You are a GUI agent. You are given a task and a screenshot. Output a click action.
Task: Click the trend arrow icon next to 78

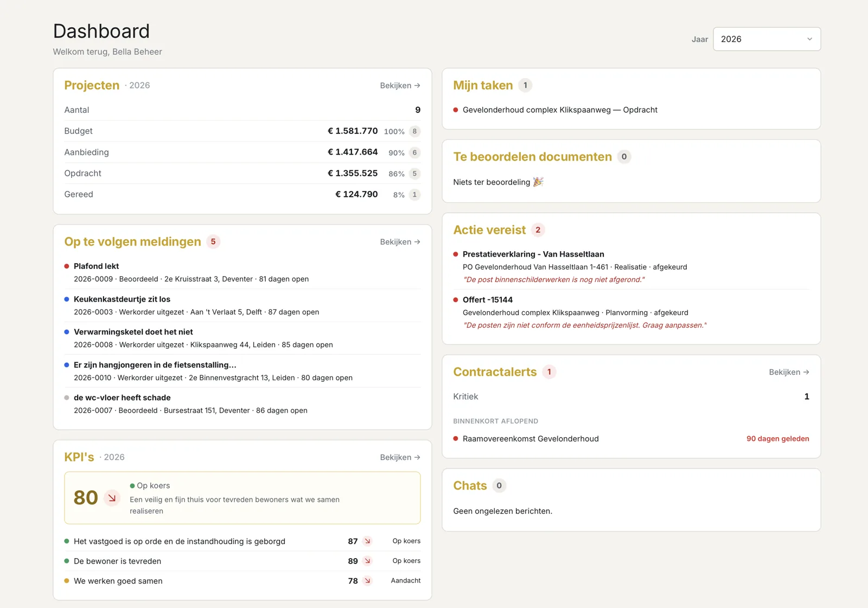367,581
